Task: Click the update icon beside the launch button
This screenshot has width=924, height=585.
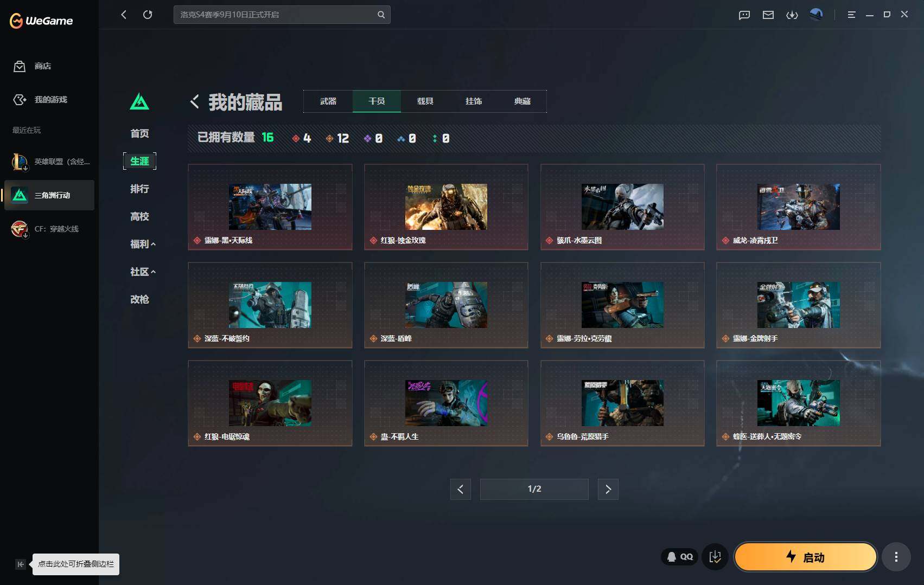Action: tap(715, 557)
